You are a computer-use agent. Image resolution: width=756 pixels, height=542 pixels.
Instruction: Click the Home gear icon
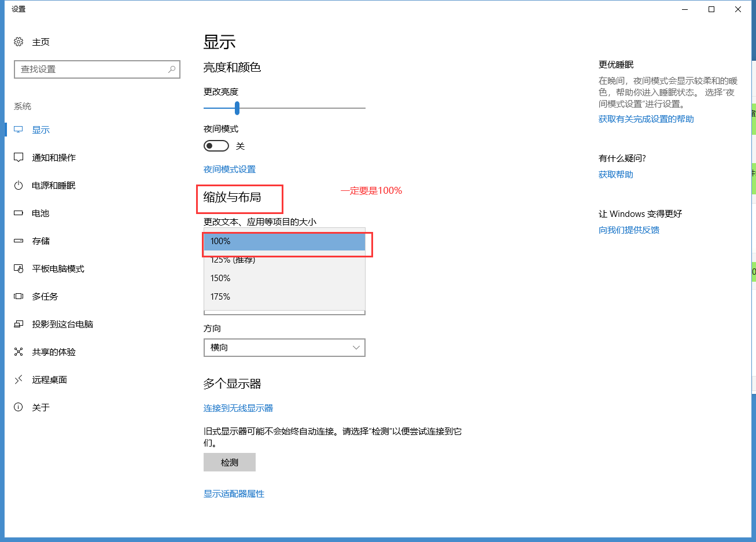coord(19,42)
